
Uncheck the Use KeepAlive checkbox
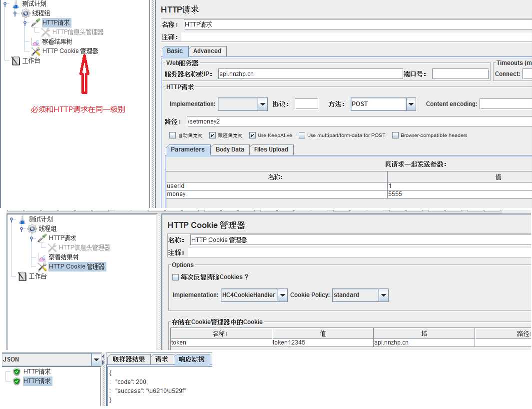[252, 135]
